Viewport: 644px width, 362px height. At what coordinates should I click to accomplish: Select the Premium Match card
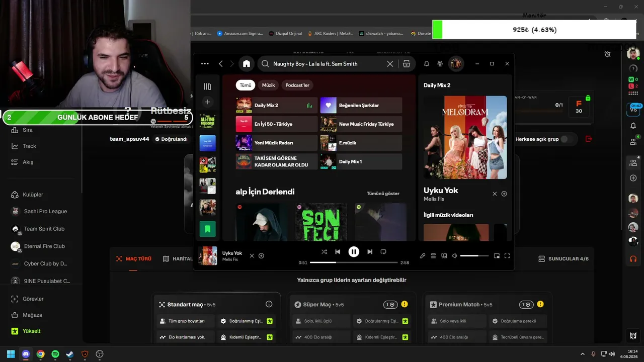(x=488, y=318)
